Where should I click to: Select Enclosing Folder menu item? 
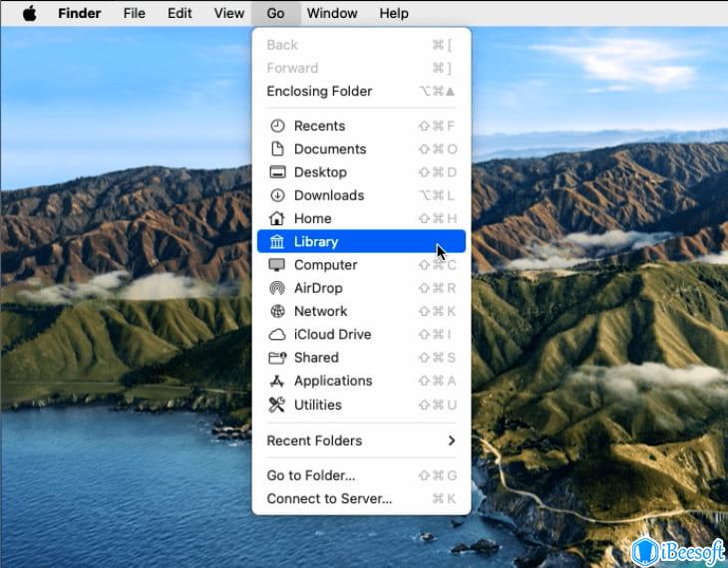[x=319, y=91]
